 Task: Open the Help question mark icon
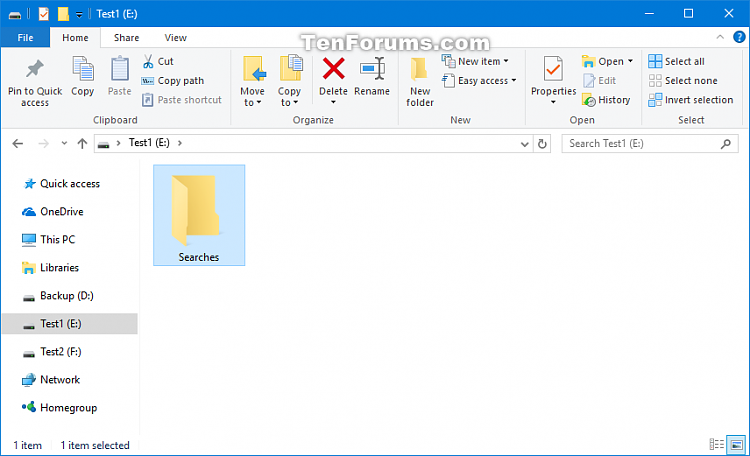point(739,37)
